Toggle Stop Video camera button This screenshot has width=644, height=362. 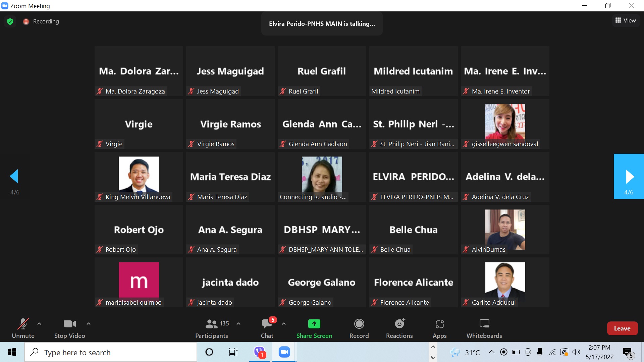[x=69, y=328]
